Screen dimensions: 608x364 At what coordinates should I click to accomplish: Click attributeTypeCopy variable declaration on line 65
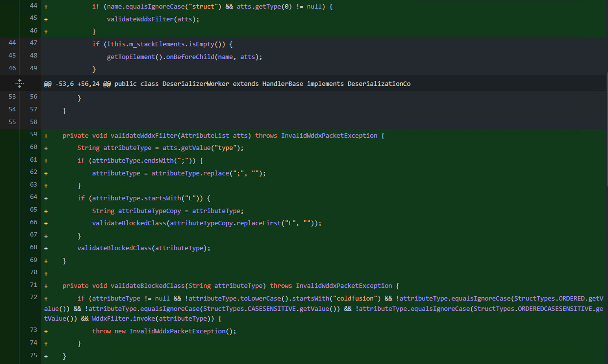[x=149, y=211]
